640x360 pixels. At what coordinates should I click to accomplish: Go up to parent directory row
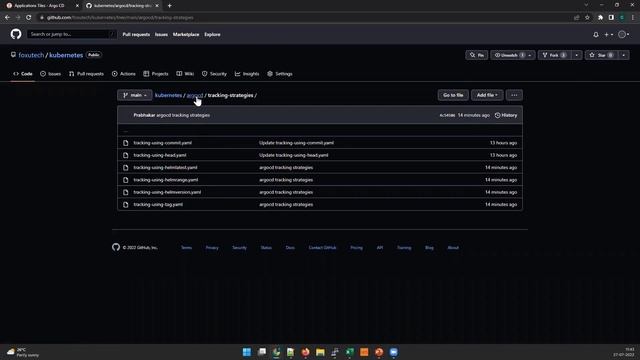[x=320, y=131]
